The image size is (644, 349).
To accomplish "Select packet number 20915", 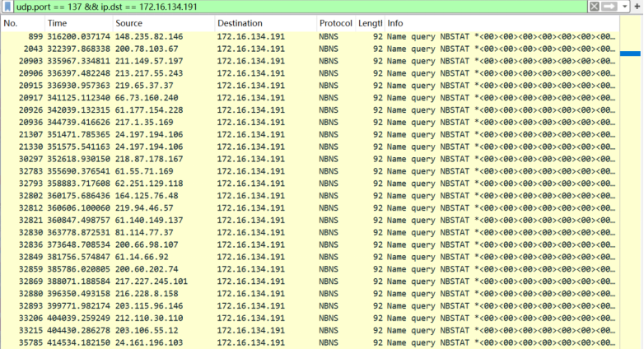I will (x=30, y=86).
